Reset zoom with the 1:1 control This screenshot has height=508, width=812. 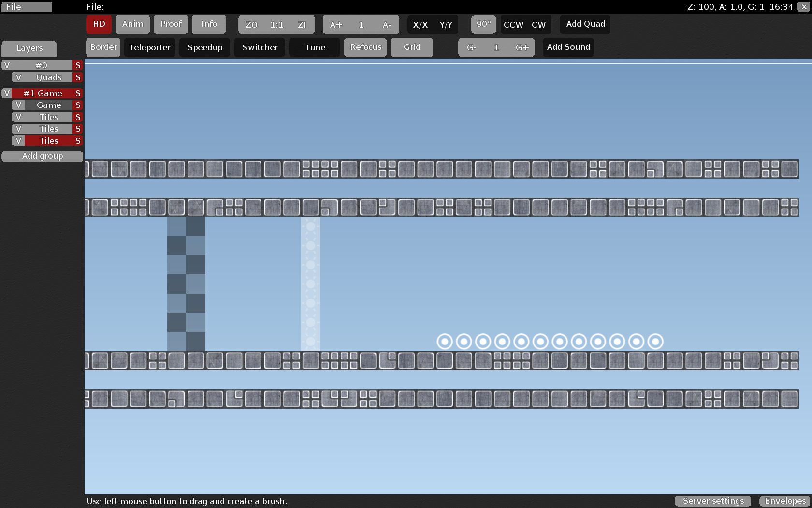(276, 24)
